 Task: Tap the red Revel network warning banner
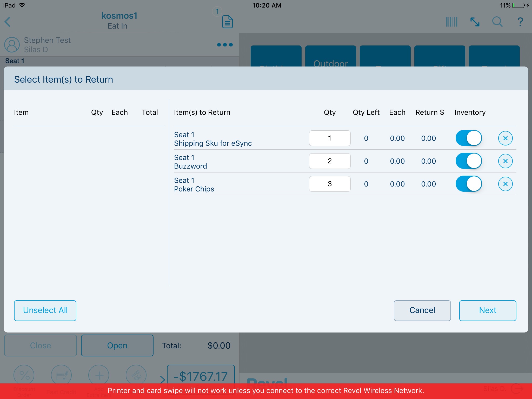click(x=266, y=391)
